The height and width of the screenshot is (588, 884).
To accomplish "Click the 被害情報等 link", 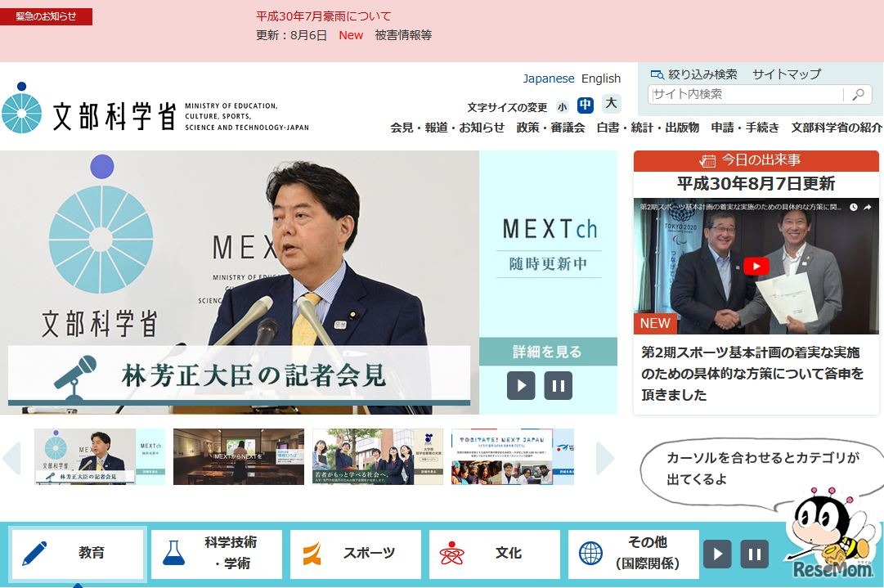I will pyautogui.click(x=403, y=35).
